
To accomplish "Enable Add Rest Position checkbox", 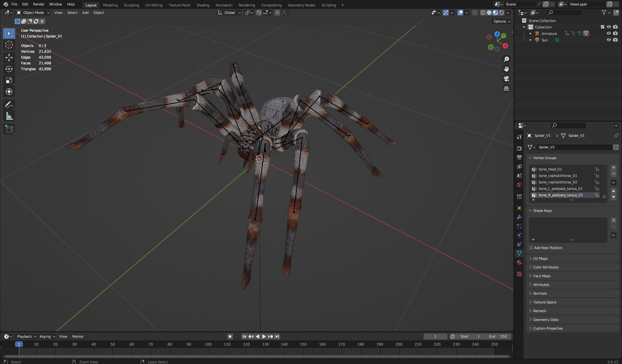I will click(x=531, y=248).
